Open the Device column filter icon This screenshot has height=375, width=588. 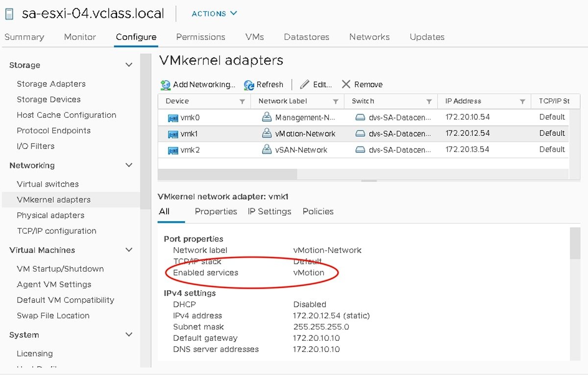click(242, 101)
